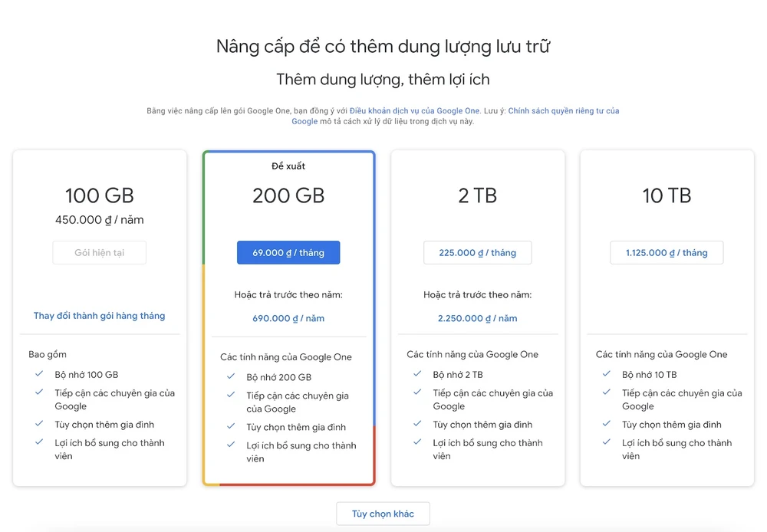Click checkmark next to Lợi ích bổ sung in 200 GB card
This screenshot has width=767, height=532.
click(x=231, y=445)
